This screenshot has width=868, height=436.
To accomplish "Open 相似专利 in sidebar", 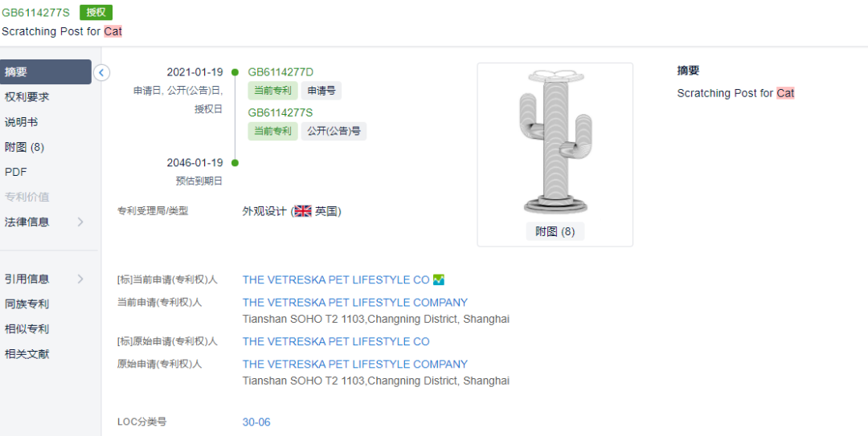I will tap(27, 328).
